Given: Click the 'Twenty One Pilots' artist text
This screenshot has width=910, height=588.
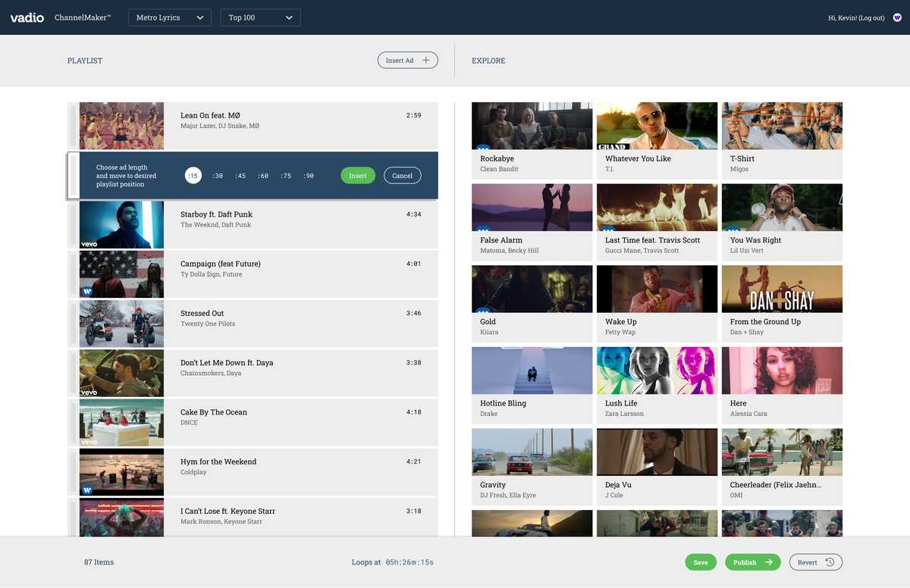Looking at the screenshot, I should tap(208, 324).
